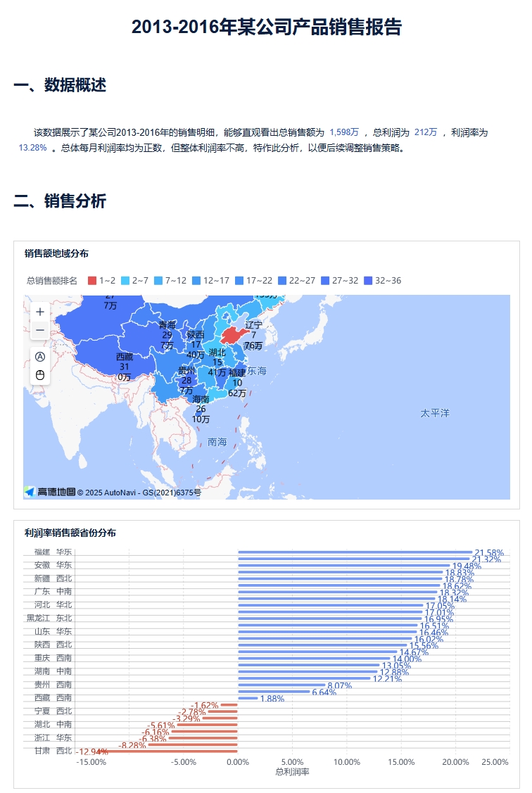The image size is (532, 793).
Task: Click the 太平洋 label on the map
Action: click(435, 414)
